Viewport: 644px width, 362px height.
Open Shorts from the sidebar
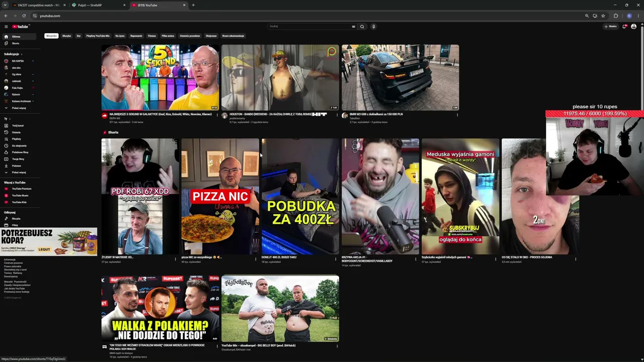pyautogui.click(x=18, y=43)
